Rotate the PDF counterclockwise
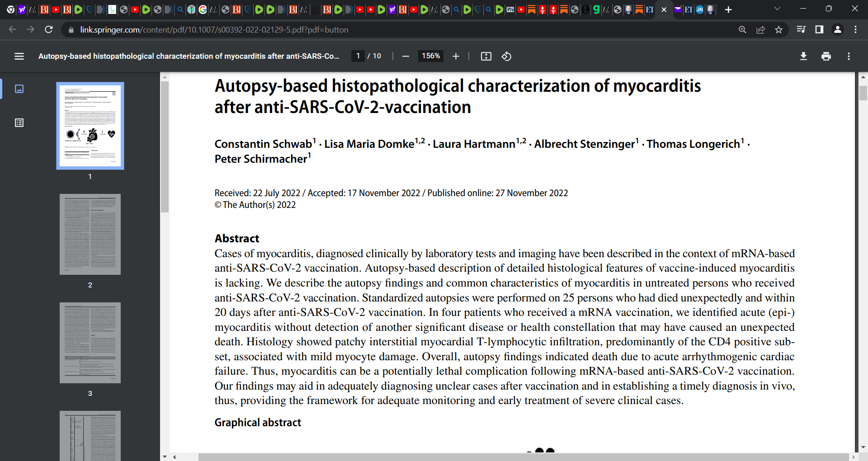This screenshot has height=461, width=868. click(506, 56)
